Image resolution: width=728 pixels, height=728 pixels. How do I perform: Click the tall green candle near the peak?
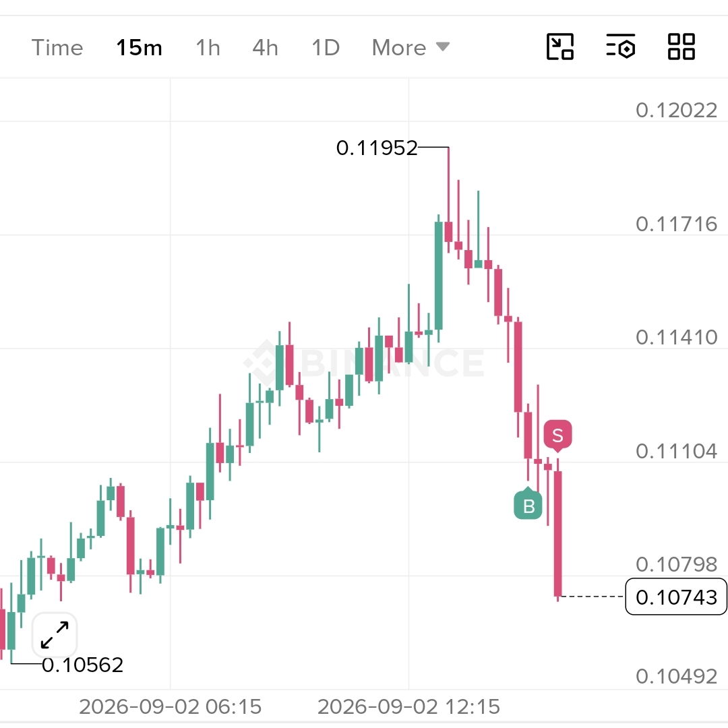(438, 276)
